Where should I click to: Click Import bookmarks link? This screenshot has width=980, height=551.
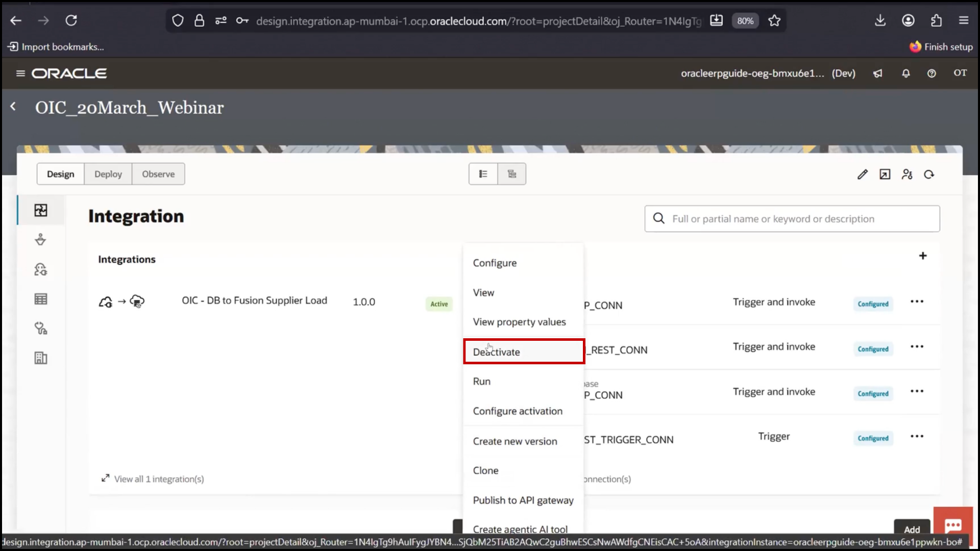(56, 47)
